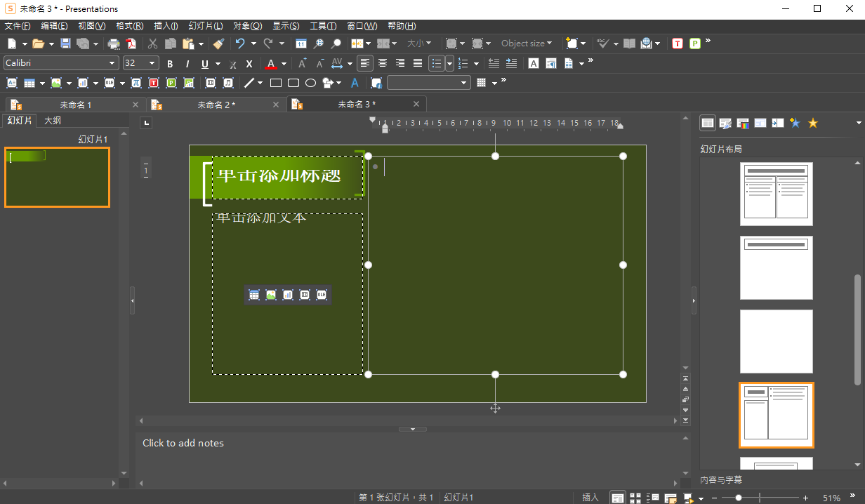This screenshot has height=504, width=865.
Task: Expand the undo history dropdown arrow
Action: [x=253, y=44]
